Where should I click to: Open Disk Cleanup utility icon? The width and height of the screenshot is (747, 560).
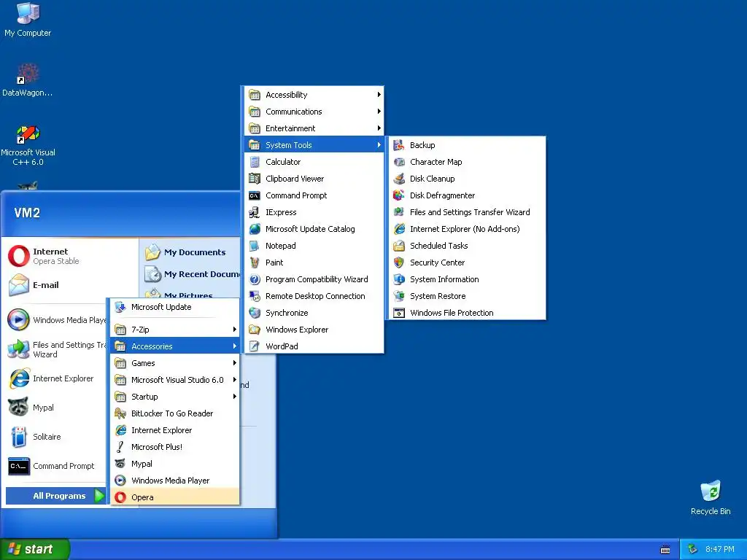[399, 179]
